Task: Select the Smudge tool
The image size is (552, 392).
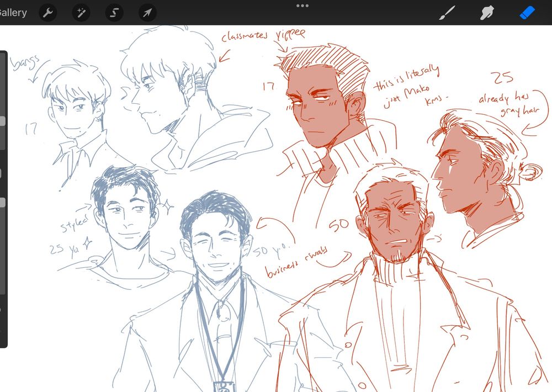Action: (x=487, y=13)
